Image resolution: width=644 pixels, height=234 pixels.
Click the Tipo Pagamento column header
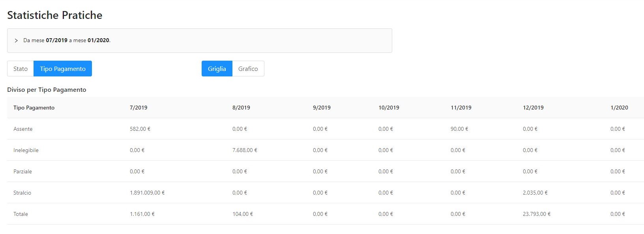click(34, 108)
